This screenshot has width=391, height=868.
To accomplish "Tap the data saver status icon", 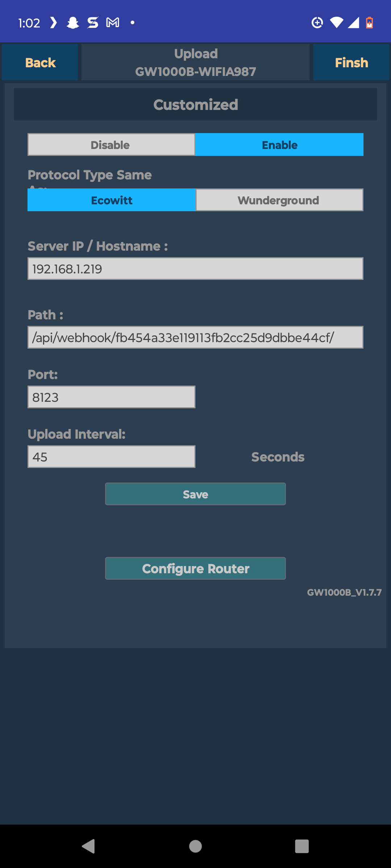I will point(317,23).
